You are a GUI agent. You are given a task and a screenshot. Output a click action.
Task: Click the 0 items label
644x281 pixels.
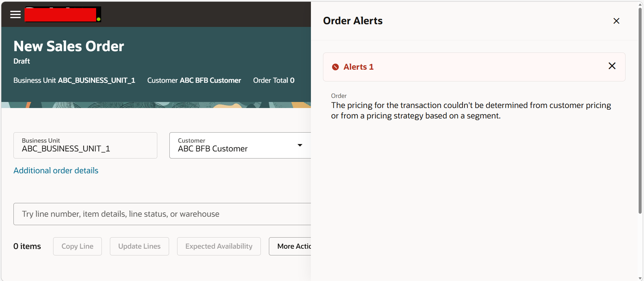(x=27, y=246)
